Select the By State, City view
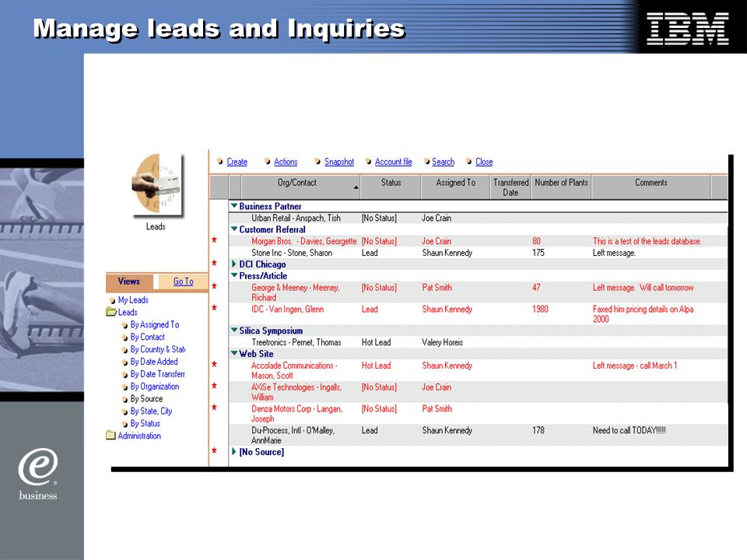Viewport: 747px width, 560px height. (151, 411)
